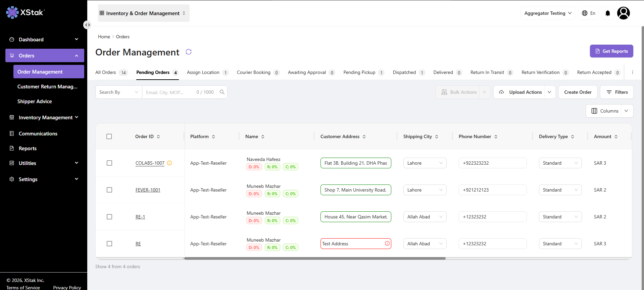Click the Get Reports button
Viewport: 644px width, 290px height.
[611, 51]
